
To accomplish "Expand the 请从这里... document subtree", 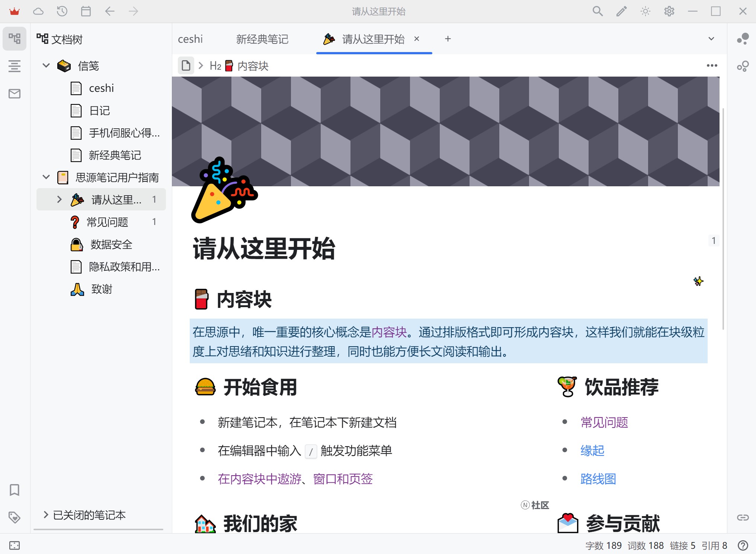I will (x=59, y=200).
